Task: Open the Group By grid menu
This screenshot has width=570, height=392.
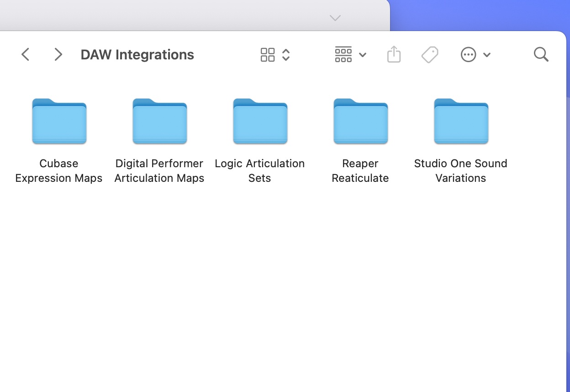Action: click(x=350, y=54)
